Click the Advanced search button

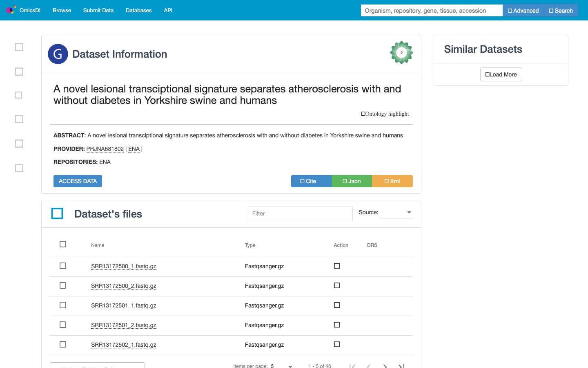click(523, 11)
